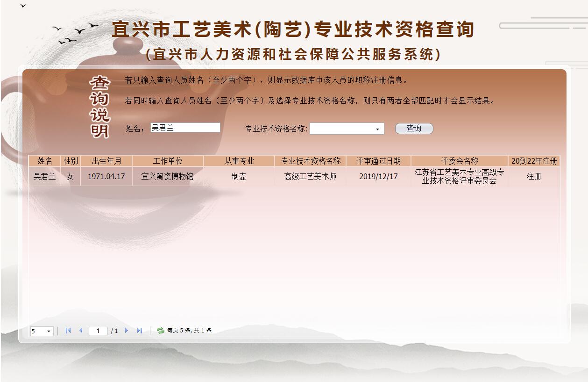Screen dimensions: 588x382
Task: Click the next page navigation icon
Action: (x=127, y=331)
